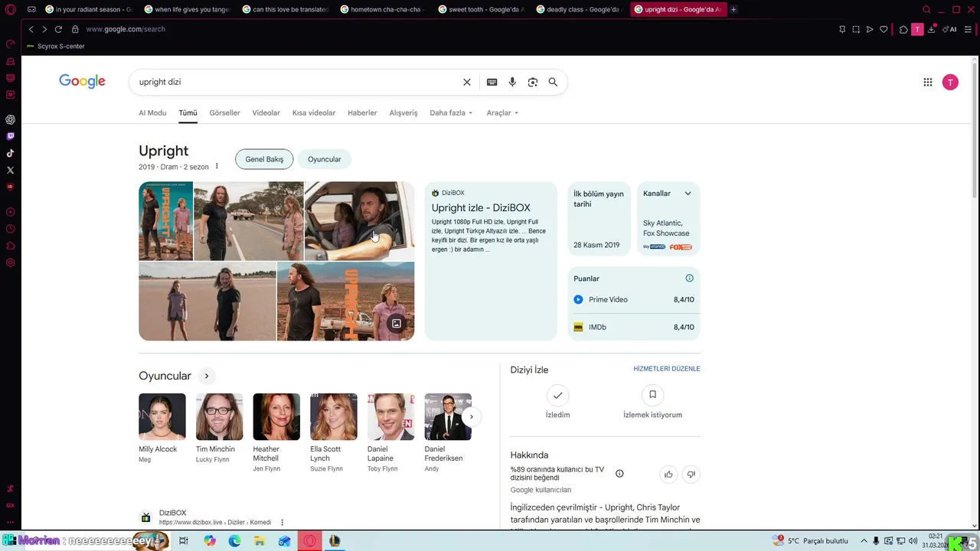This screenshot has height=551, width=980.
Task: Open Opera GX from the Windows taskbar
Action: (310, 541)
